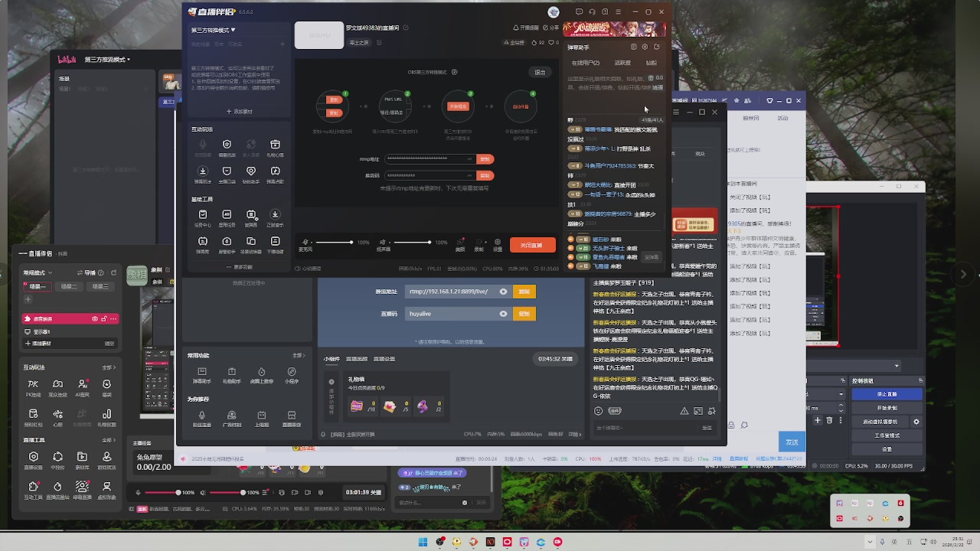Click 退出 to leave OBS第三方转推模式
Viewport: 980px width, 551px height.
point(540,73)
